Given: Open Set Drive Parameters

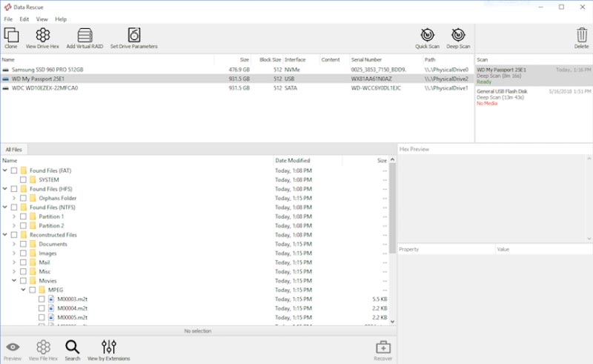Looking at the screenshot, I should tap(133, 36).
